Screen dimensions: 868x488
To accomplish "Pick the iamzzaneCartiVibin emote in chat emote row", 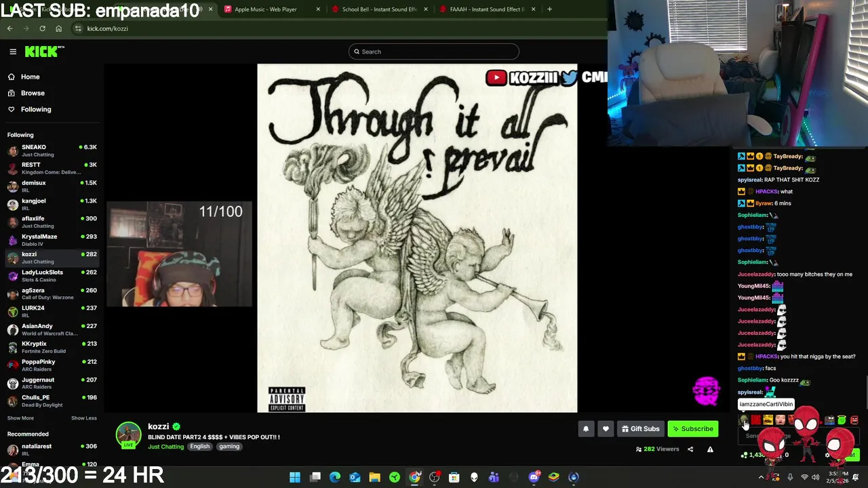I will (x=744, y=421).
